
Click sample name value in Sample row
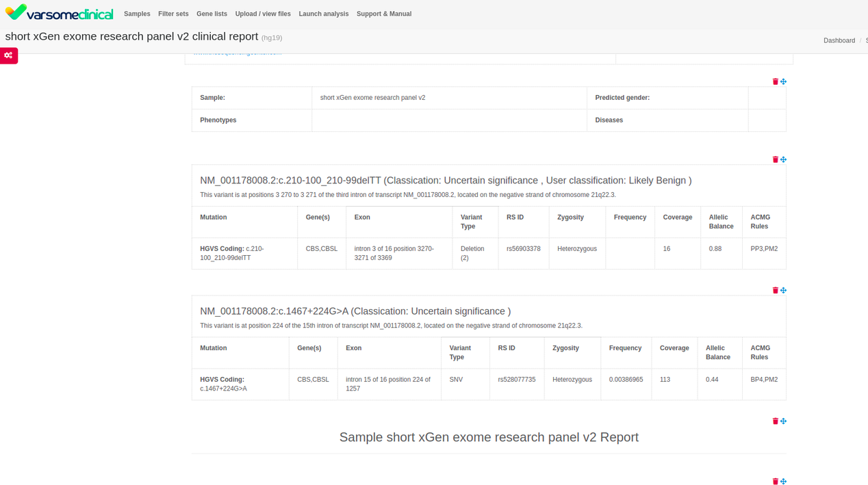(x=372, y=98)
